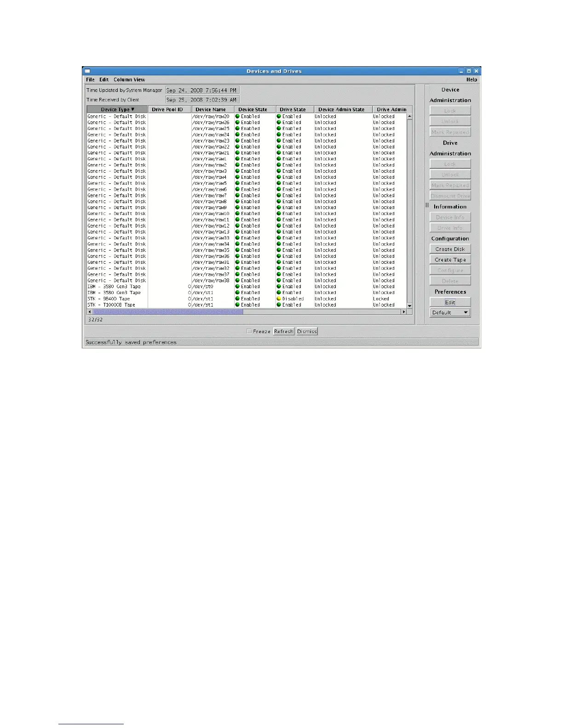Click the Dismiss button

pos(307,331)
